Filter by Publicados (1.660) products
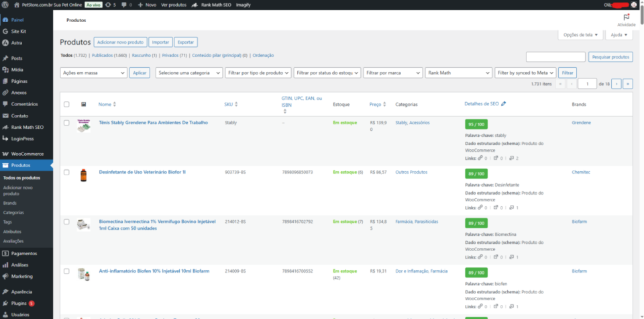This screenshot has height=319, width=644. click(109, 55)
